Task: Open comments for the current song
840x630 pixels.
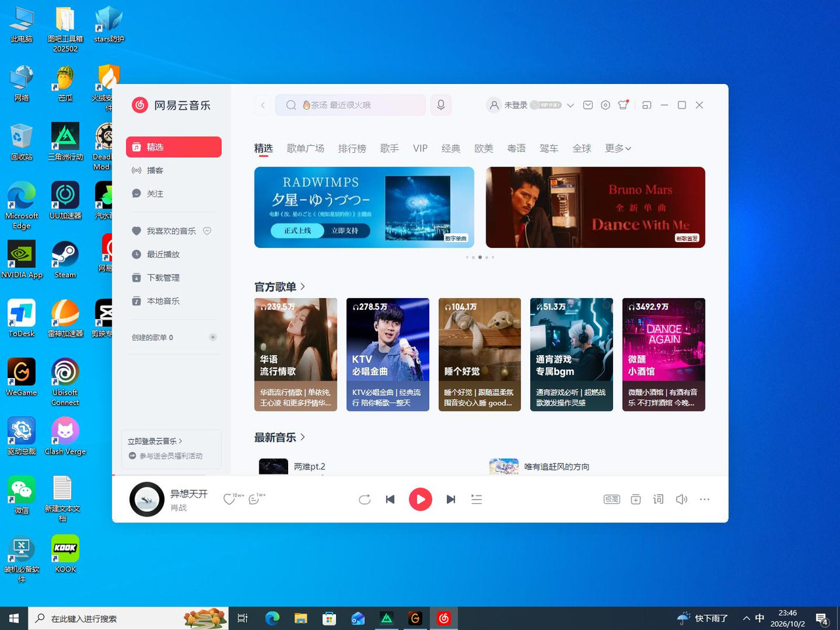Action: pos(255,499)
